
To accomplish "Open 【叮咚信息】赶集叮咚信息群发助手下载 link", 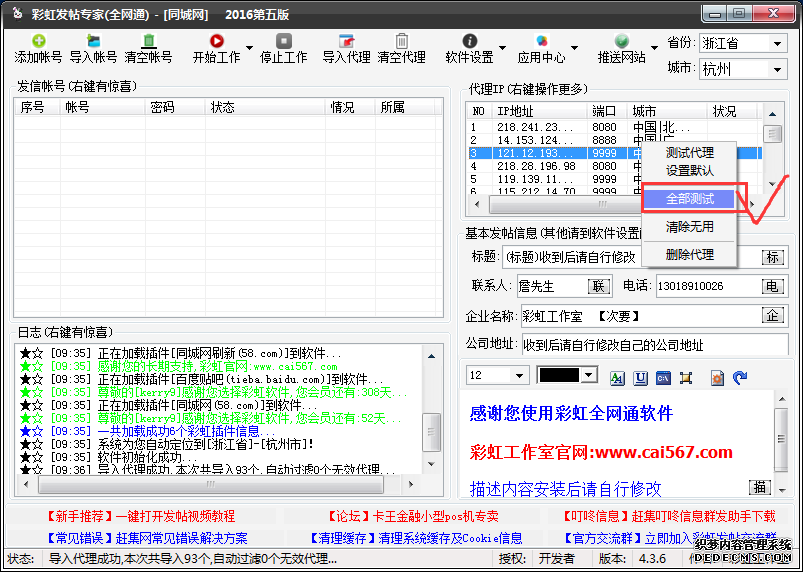I will point(668,516).
